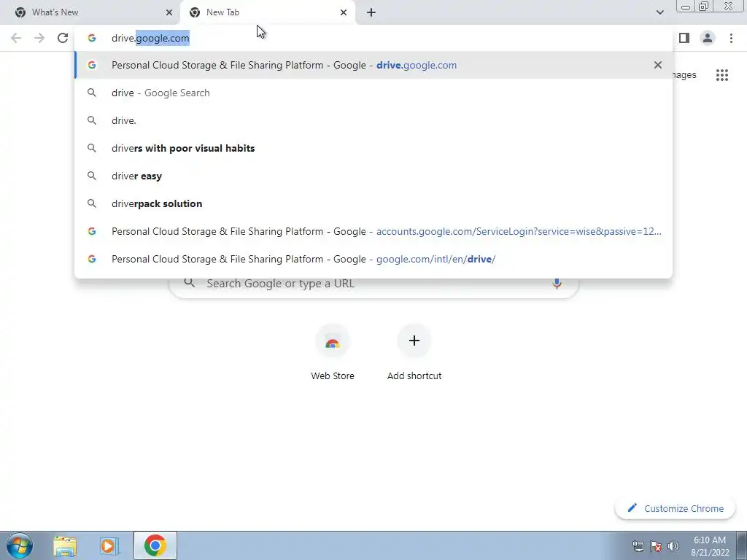Go forward using the forward arrow

(39, 38)
